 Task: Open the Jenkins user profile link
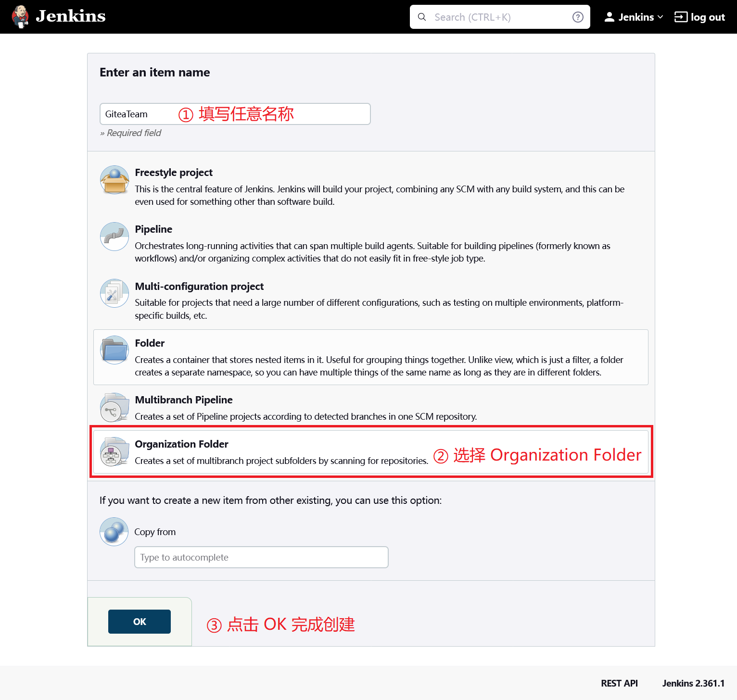(636, 17)
